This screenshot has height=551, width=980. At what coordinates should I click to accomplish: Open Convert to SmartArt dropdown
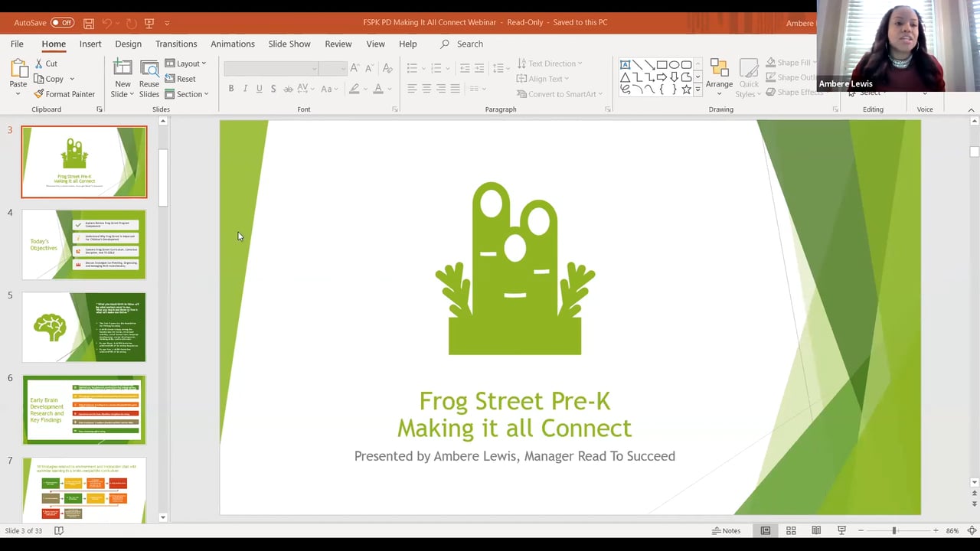tap(560, 94)
